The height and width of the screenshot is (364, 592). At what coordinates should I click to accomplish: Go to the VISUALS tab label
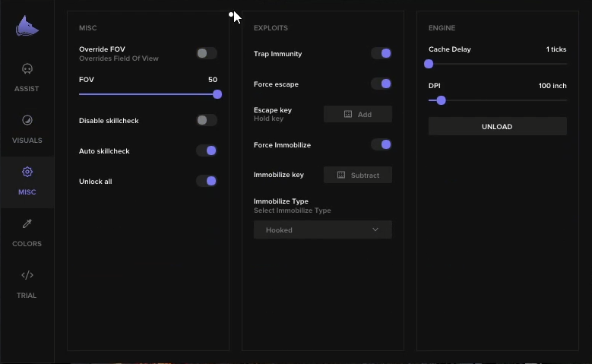(27, 141)
